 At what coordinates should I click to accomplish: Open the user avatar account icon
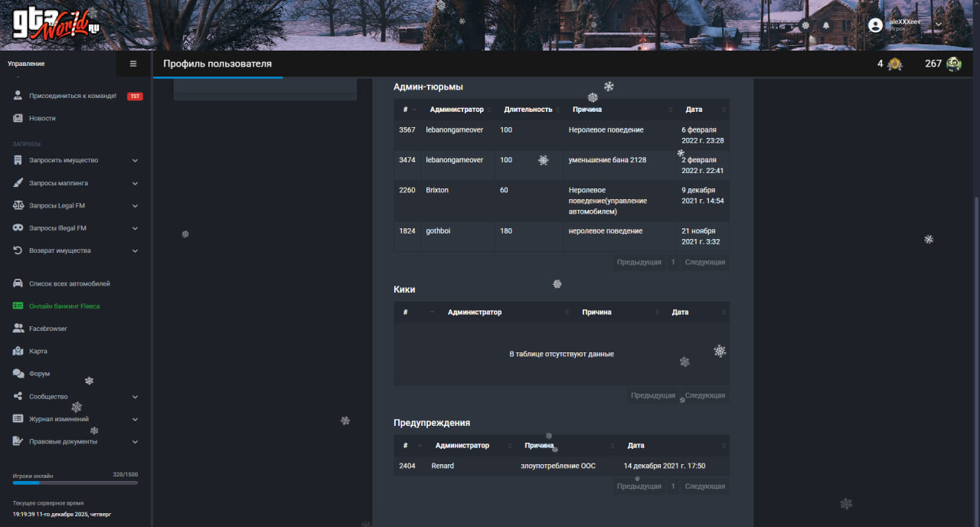point(875,25)
